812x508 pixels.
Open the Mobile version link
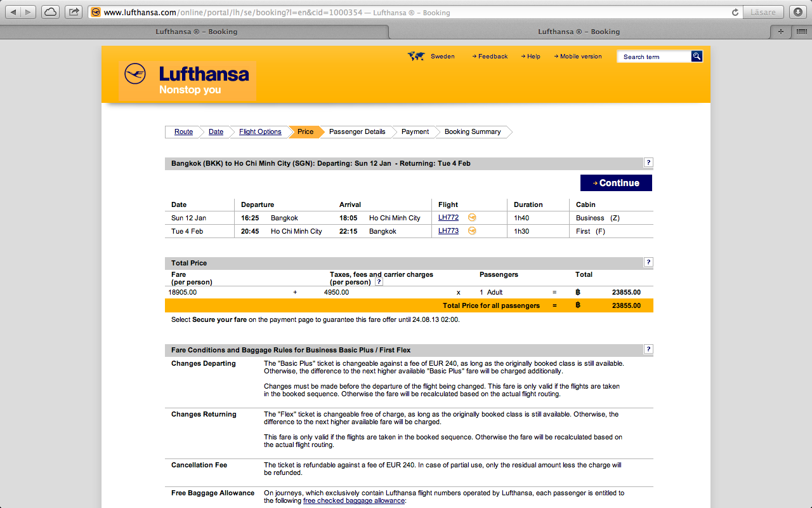pyautogui.click(x=580, y=57)
